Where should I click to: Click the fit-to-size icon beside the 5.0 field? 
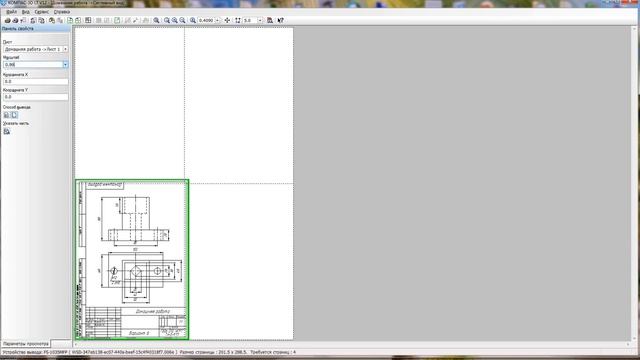pos(238,20)
